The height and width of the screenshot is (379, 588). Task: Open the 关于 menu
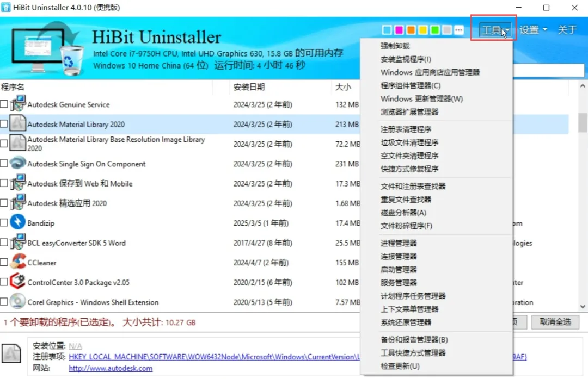(x=567, y=29)
